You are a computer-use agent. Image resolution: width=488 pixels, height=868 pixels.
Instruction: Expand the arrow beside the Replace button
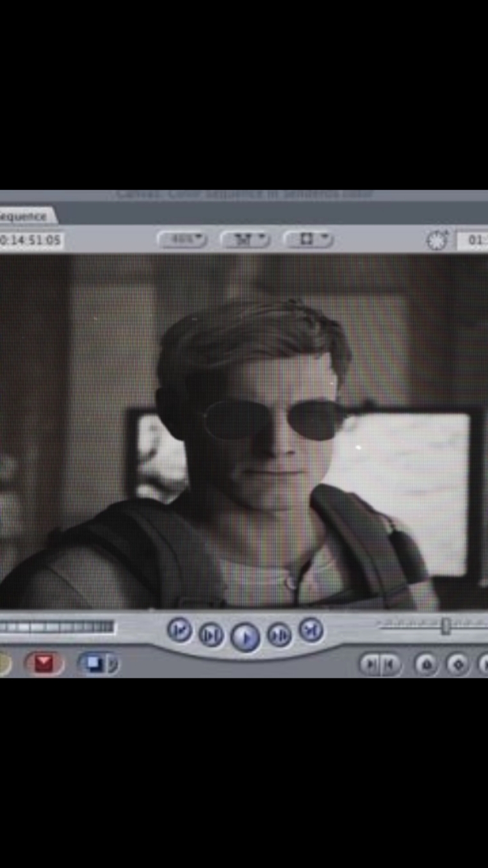[x=113, y=663]
